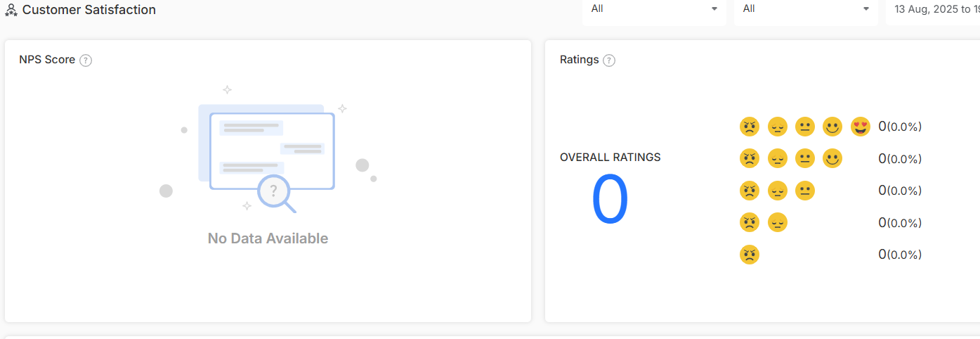Open the first All dropdown filter

[x=654, y=10]
